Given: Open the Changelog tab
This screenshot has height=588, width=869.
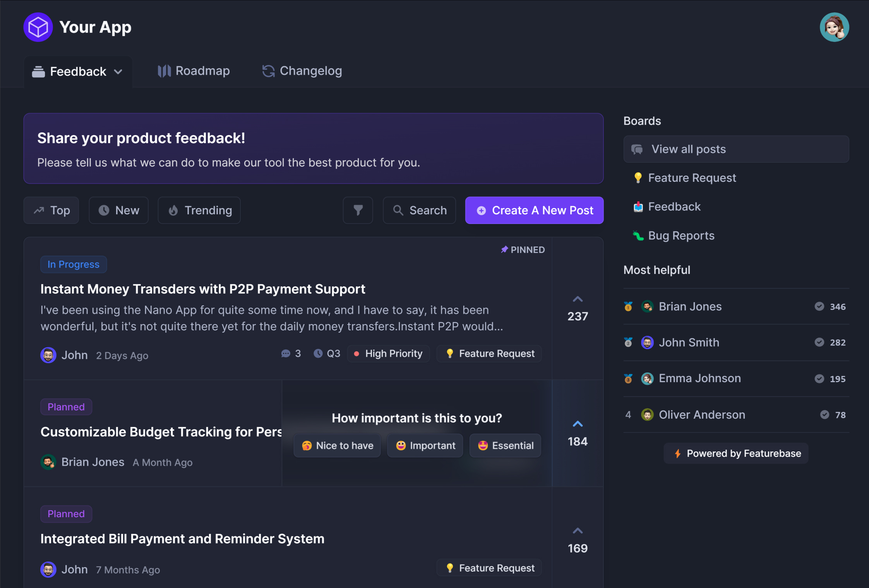Looking at the screenshot, I should (303, 71).
